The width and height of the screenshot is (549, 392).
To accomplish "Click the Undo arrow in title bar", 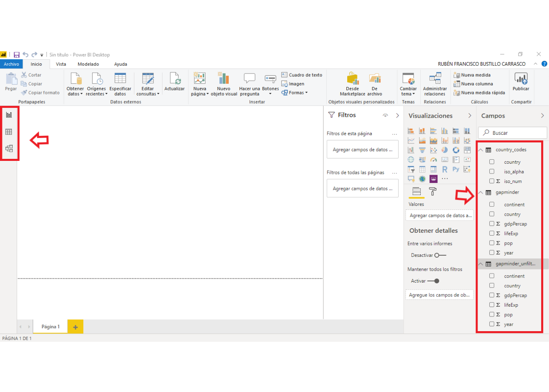I will [x=26, y=55].
